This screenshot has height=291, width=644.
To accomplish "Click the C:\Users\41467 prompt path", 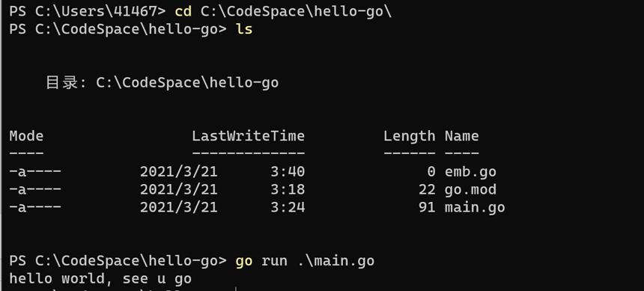I will (96, 11).
